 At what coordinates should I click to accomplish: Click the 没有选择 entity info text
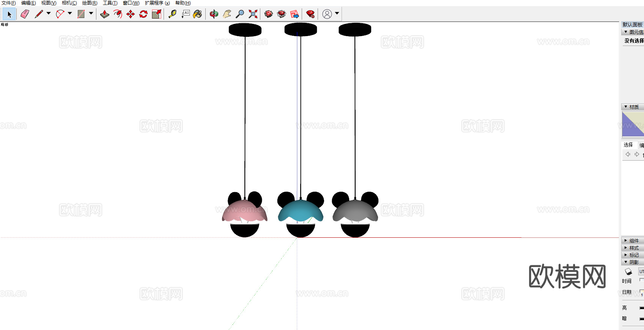point(634,41)
